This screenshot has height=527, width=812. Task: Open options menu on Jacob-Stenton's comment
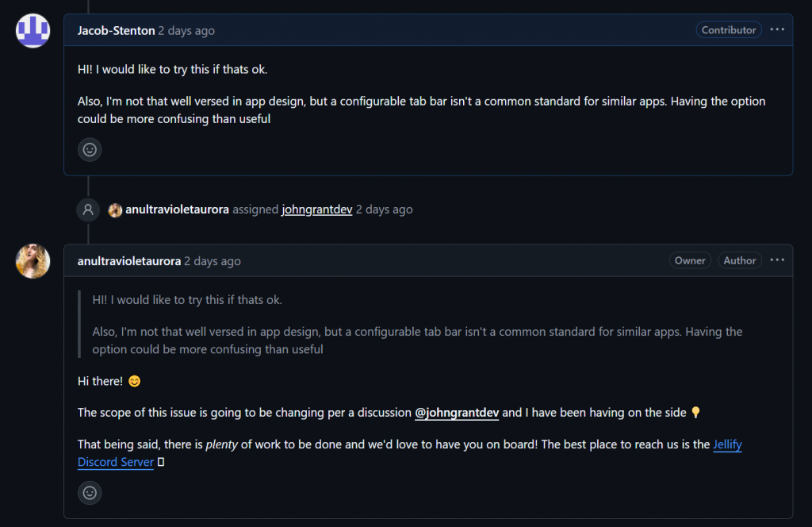pyautogui.click(x=777, y=29)
